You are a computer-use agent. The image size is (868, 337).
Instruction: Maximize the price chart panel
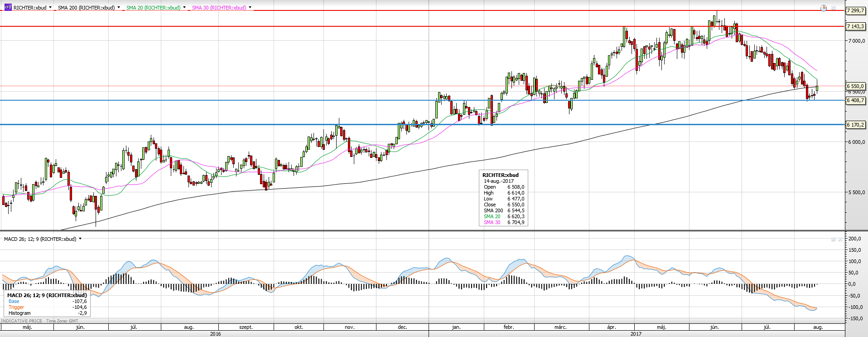coord(833,8)
